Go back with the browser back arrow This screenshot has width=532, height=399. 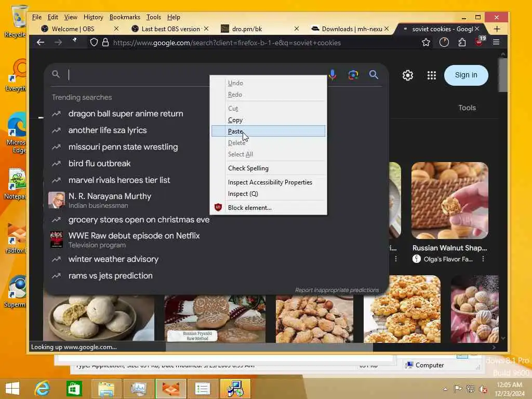[41, 43]
